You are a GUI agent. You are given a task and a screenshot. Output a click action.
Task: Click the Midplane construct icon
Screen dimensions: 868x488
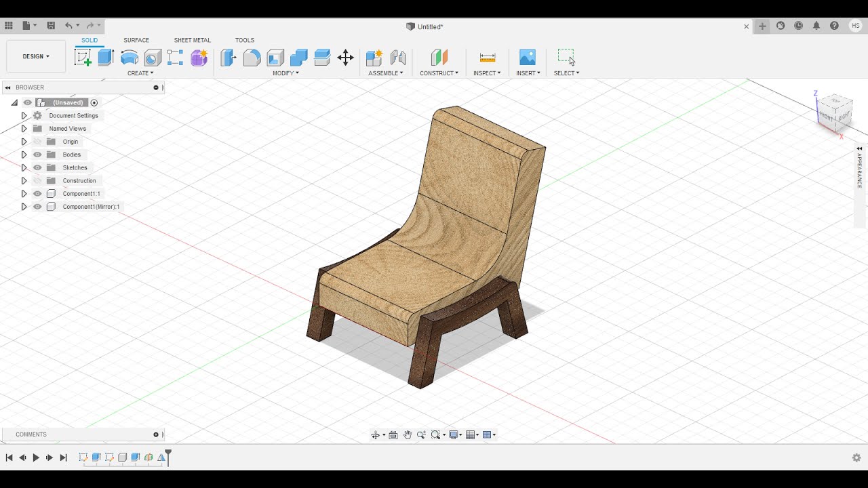click(x=439, y=58)
